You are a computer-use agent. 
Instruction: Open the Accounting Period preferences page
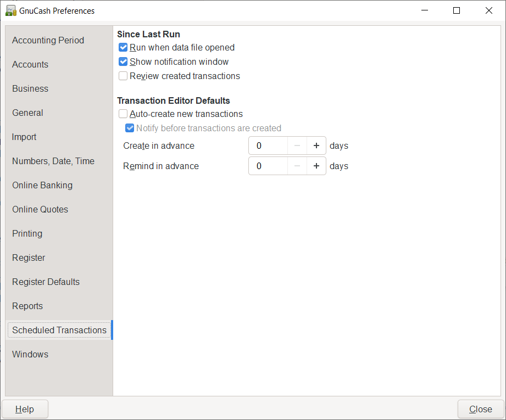tap(48, 40)
